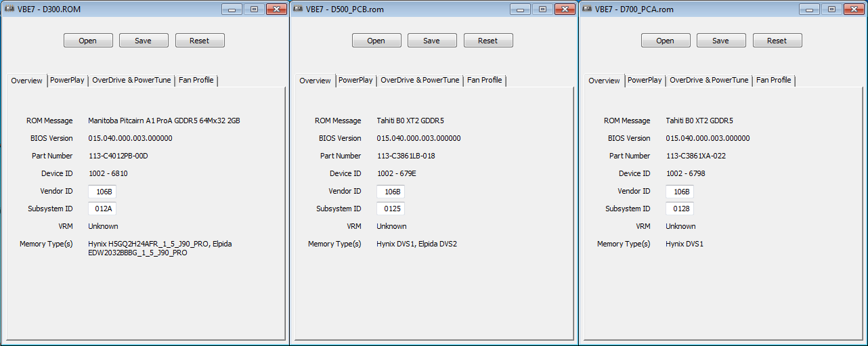
Task: Click device ID 1002 - 6798
Action: point(686,174)
